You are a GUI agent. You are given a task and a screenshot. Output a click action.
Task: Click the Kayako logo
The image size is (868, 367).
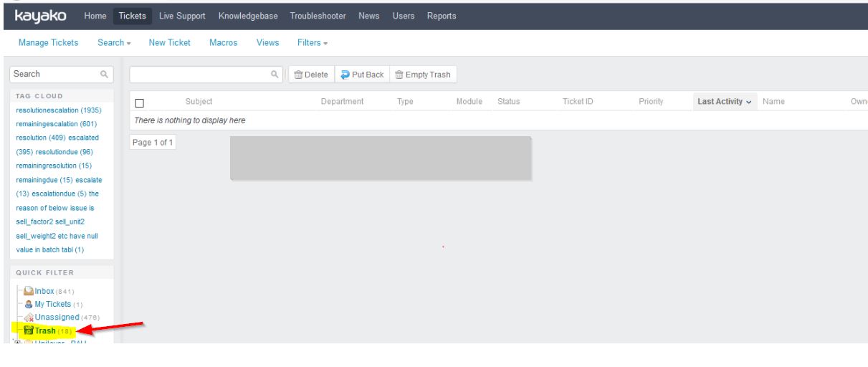pyautogui.click(x=42, y=16)
